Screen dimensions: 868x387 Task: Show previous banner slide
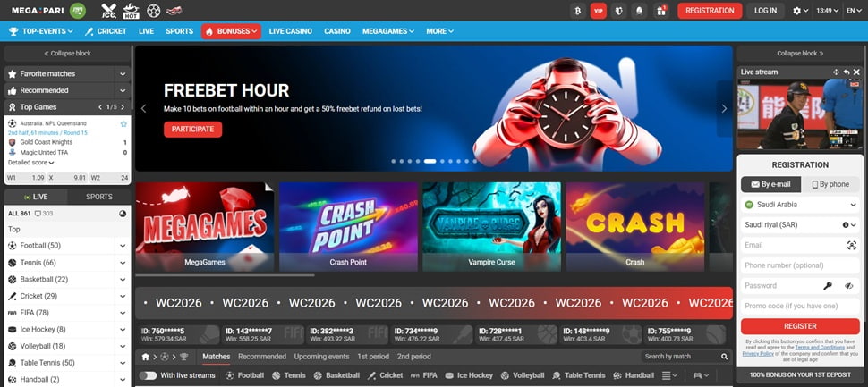(x=143, y=108)
